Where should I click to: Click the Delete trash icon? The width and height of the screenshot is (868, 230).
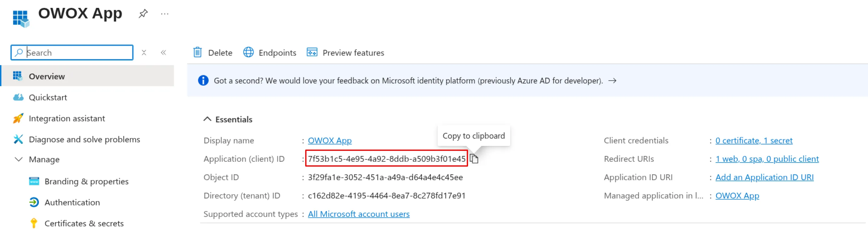tap(197, 52)
